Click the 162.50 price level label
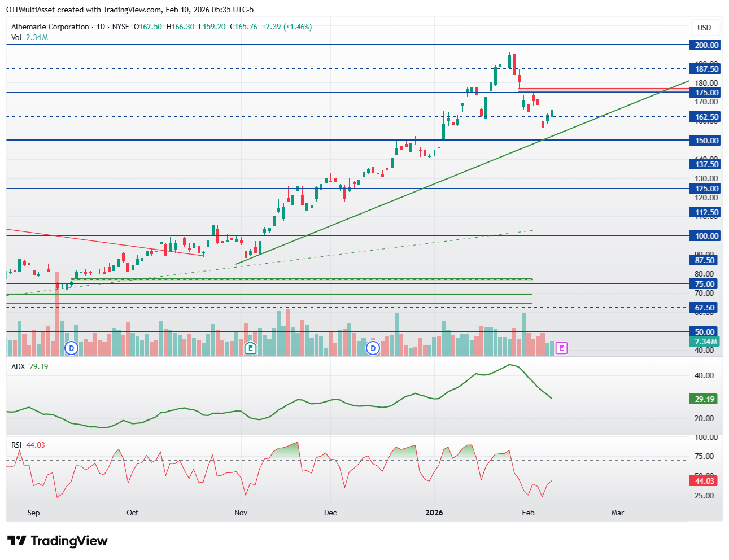The width and height of the screenshot is (729, 560). [706, 117]
